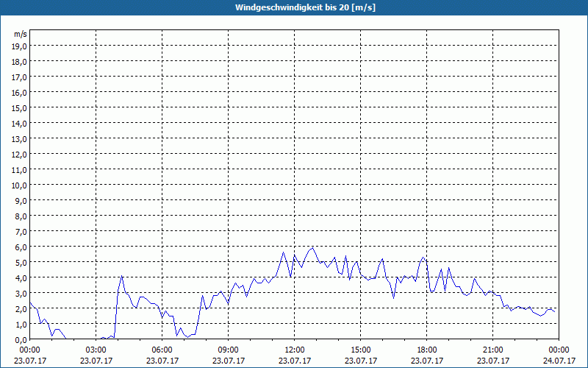Click the 17,0 y-axis label
This screenshot has width=588, height=368.
click(x=21, y=77)
